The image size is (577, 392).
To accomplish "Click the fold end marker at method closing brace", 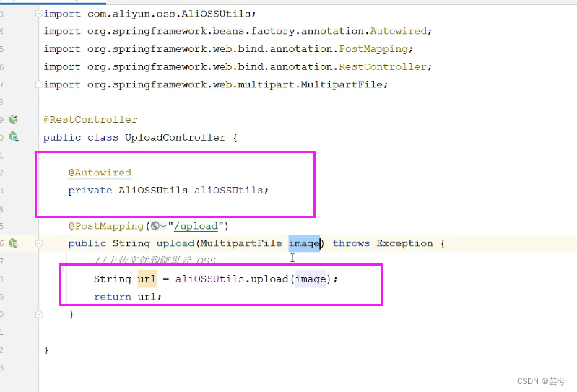I will tap(39, 315).
